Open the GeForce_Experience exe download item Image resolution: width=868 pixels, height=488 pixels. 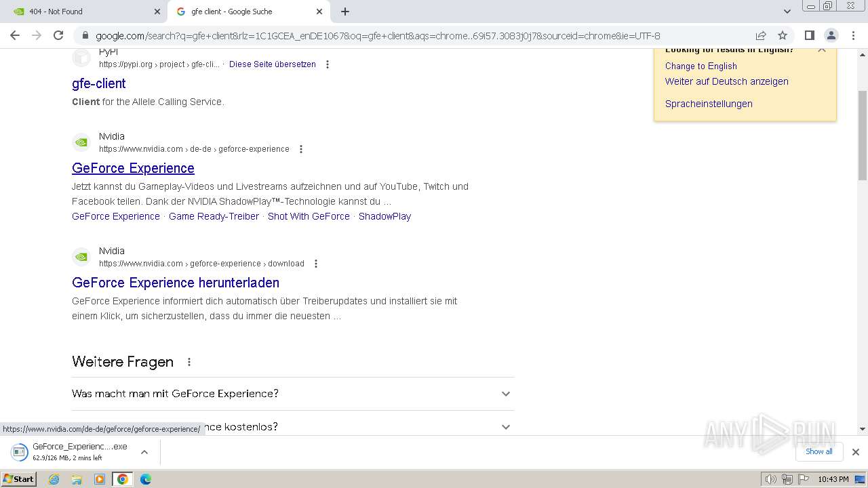(79, 452)
